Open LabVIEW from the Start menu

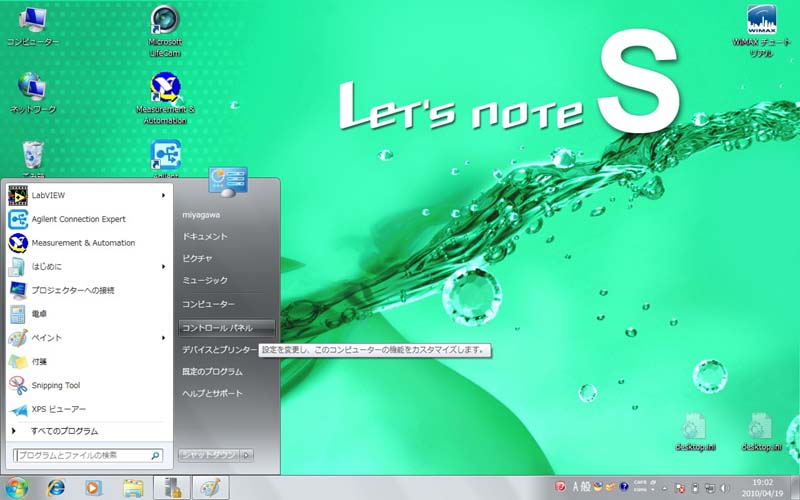click(88, 195)
